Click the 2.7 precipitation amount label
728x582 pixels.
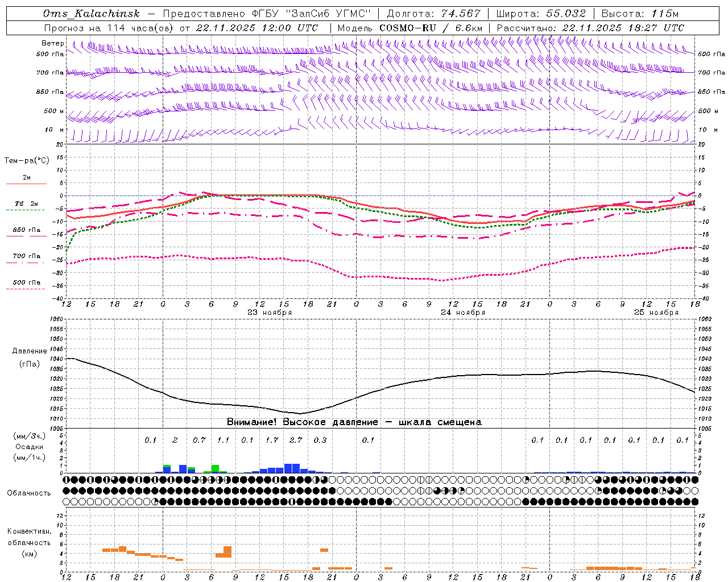(x=296, y=440)
